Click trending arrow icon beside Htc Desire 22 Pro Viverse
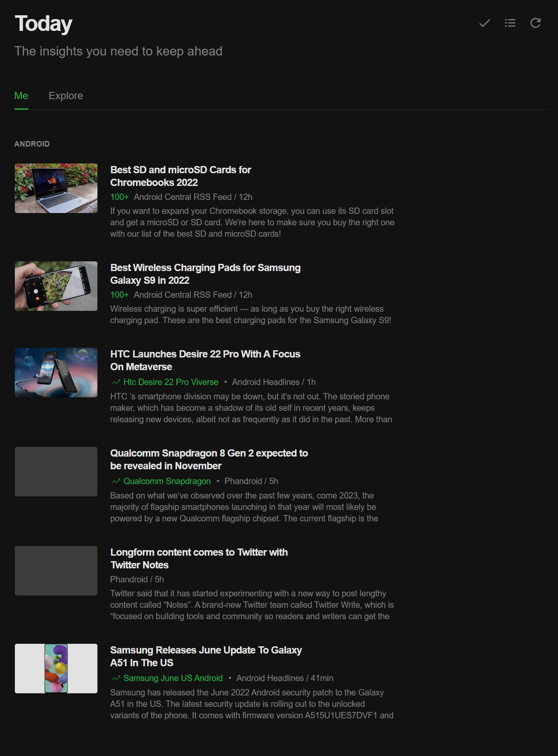The image size is (558, 756). coord(116,382)
